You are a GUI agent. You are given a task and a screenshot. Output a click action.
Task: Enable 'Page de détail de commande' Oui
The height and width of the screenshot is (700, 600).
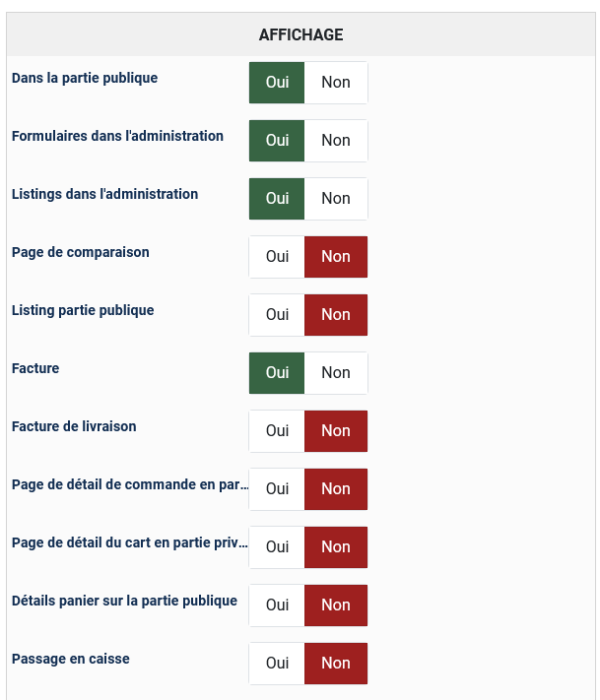[x=277, y=489]
